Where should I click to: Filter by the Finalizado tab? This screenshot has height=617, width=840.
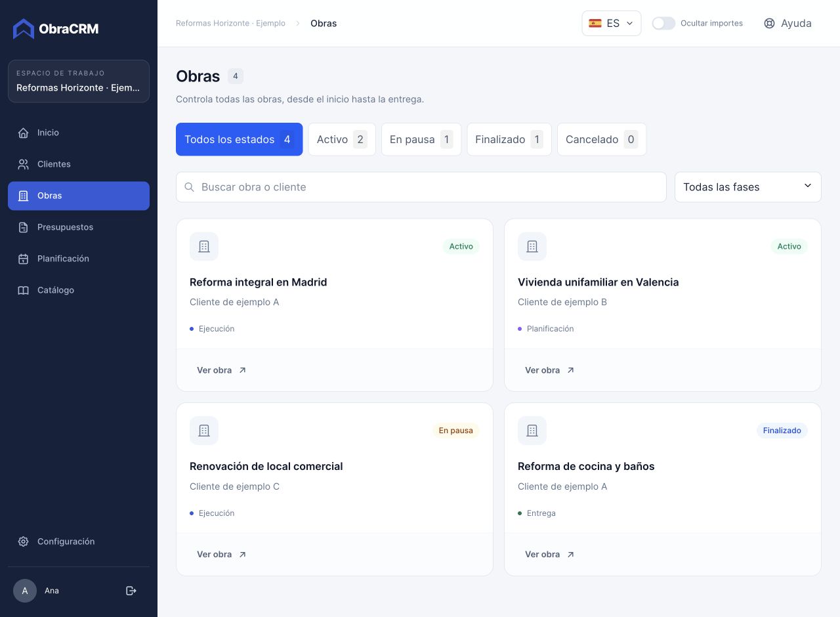509,139
